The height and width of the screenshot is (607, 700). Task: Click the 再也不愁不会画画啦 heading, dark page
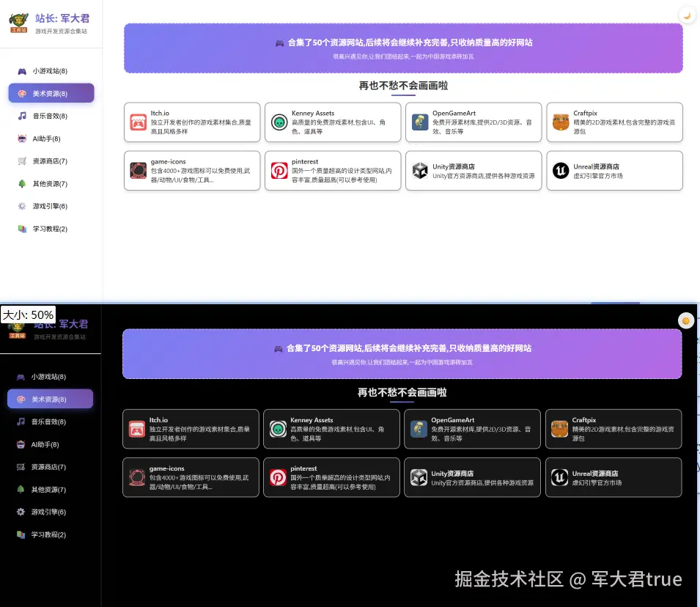pos(402,392)
